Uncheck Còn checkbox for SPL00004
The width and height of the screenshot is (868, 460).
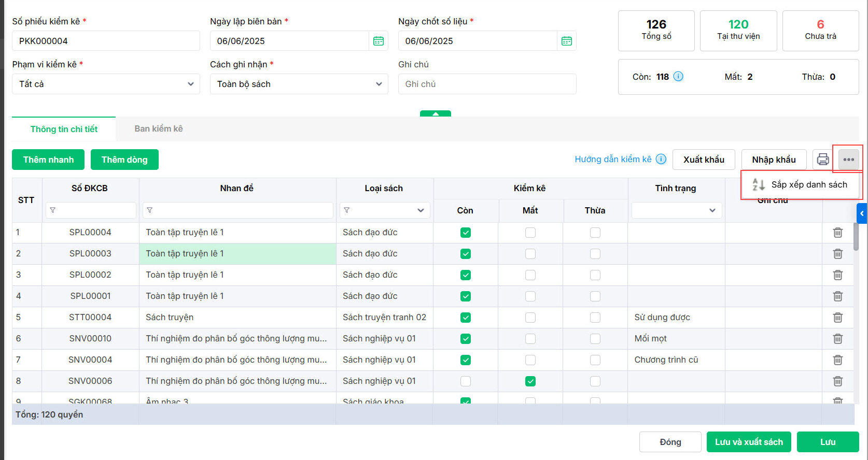[x=466, y=233]
